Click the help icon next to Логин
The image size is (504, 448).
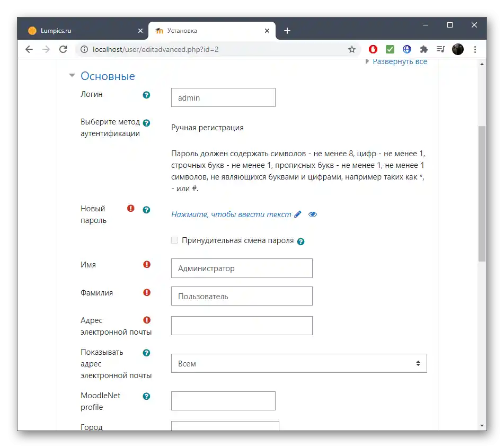coord(146,95)
